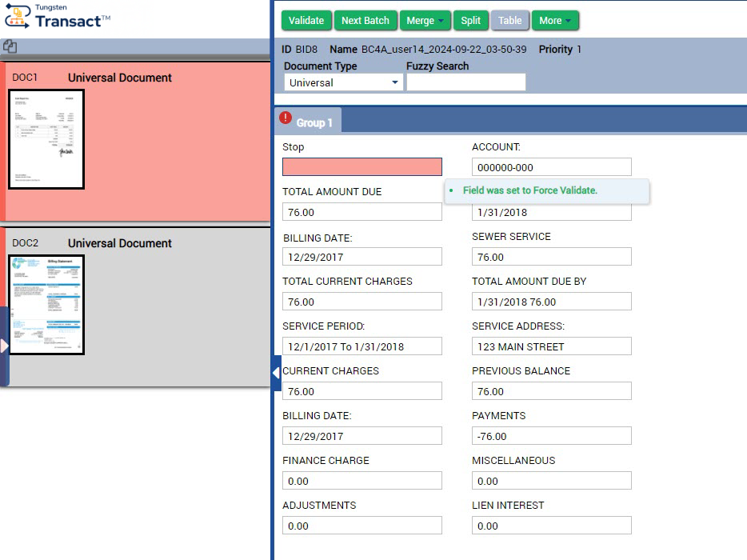Click the stacked documents icon above DOC1
Image resolution: width=747 pixels, height=560 pixels.
click(10, 47)
